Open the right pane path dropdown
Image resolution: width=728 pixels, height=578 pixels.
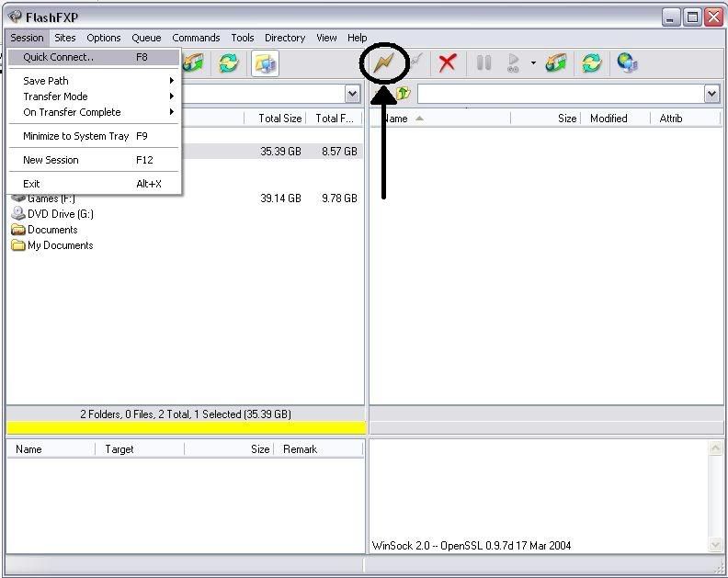point(711,94)
